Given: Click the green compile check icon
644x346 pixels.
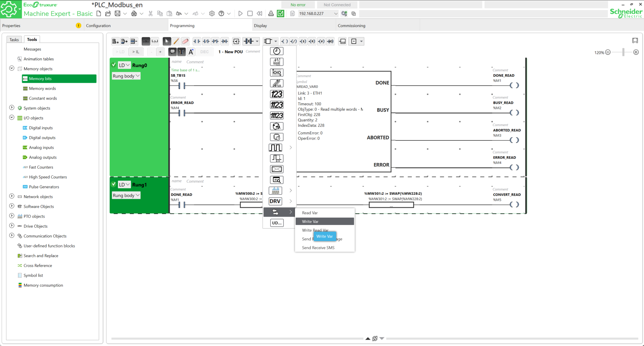Looking at the screenshot, I should pyautogui.click(x=281, y=14).
